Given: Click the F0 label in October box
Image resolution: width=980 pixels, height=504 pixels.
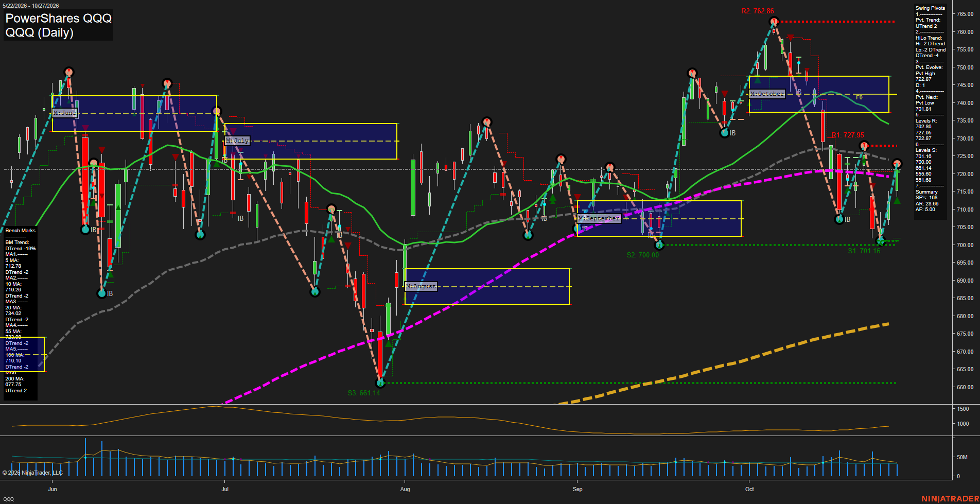Looking at the screenshot, I should 859,97.
